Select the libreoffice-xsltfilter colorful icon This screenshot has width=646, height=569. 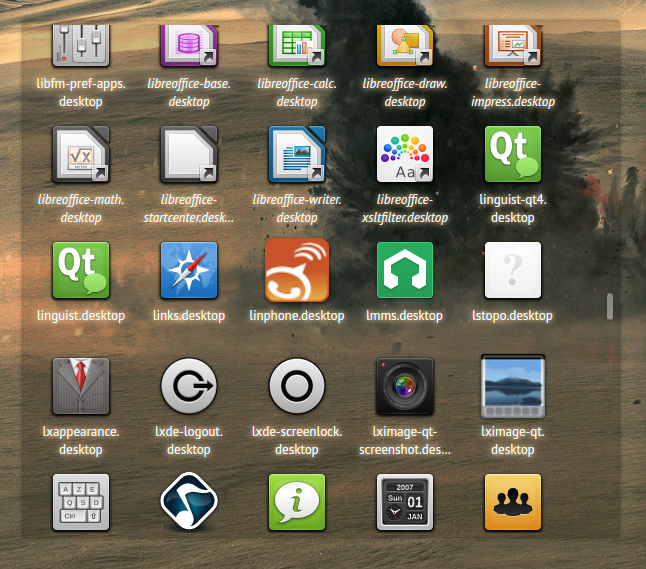[x=405, y=154]
